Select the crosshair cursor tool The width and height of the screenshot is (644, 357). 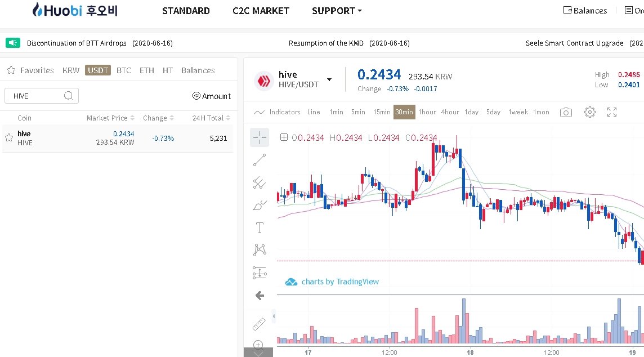click(260, 137)
